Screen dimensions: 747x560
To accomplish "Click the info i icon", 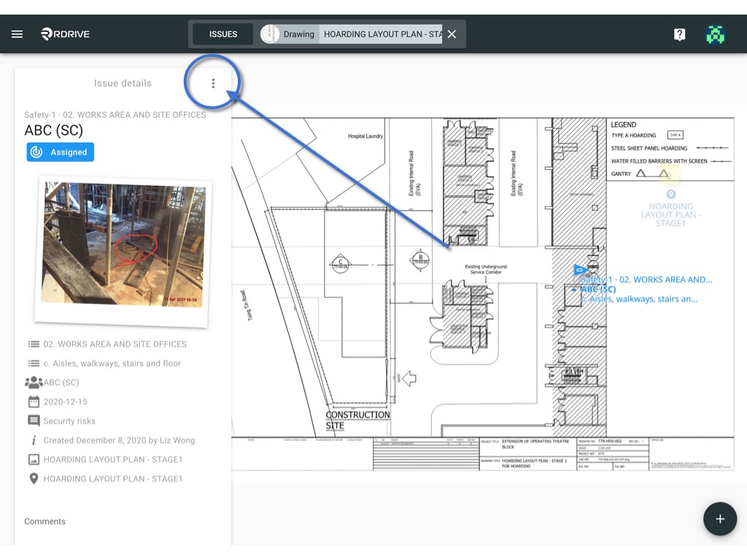I will [34, 440].
